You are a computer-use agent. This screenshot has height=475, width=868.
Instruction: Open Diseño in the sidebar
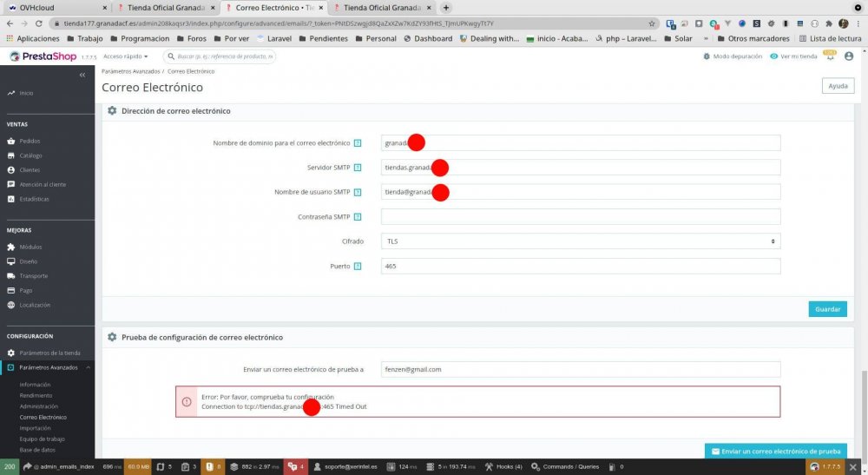29,261
